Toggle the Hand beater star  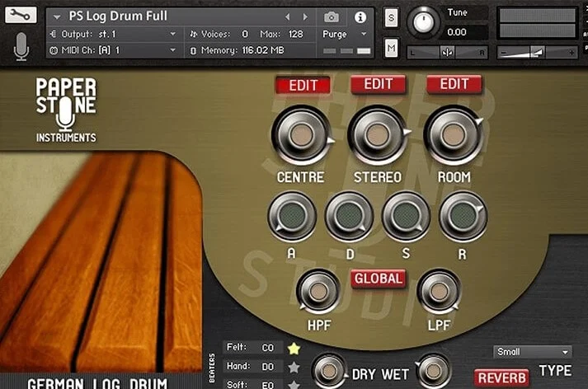click(x=294, y=368)
